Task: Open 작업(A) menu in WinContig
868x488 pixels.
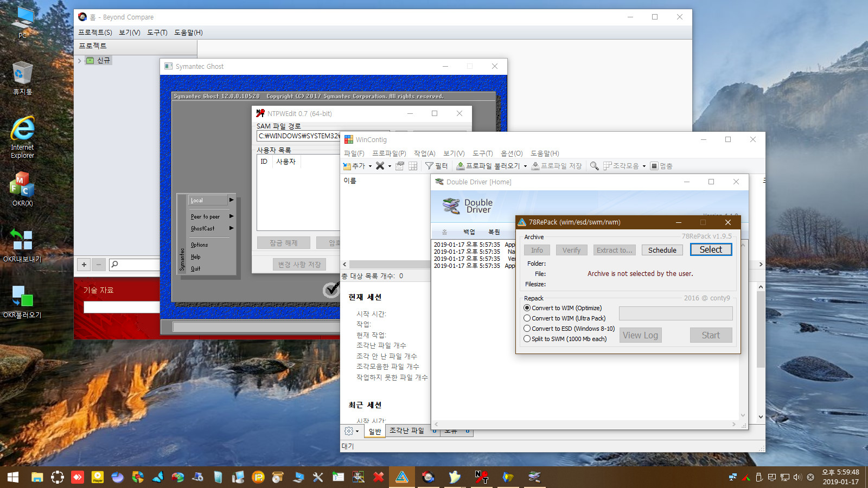Action: point(424,153)
